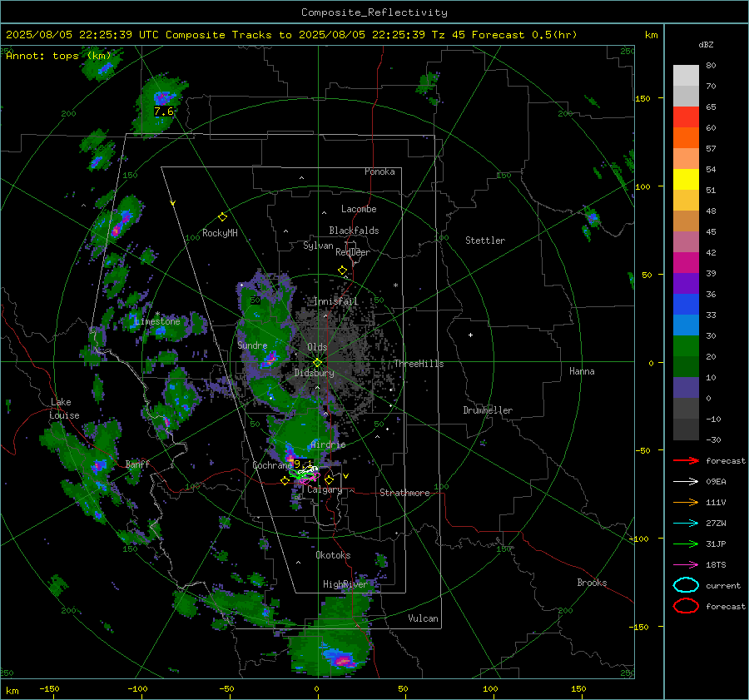Screen dimensions: 749x700
Task: Click the red forecast arrow in legend
Action: [686, 460]
